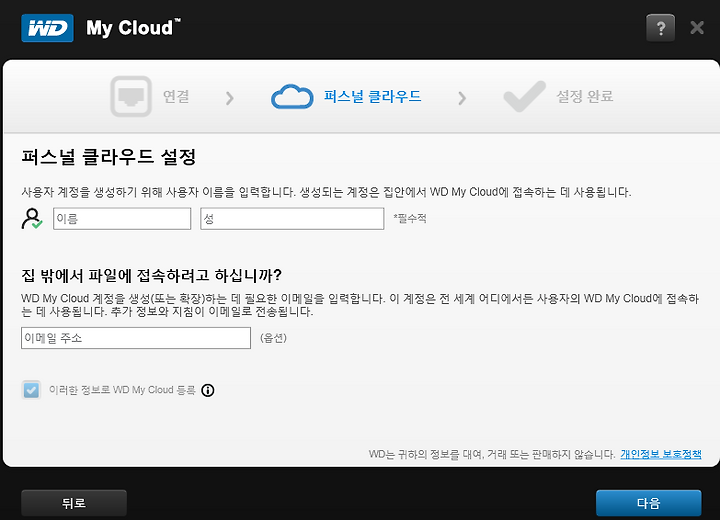Select the 연결 step label

click(x=176, y=96)
